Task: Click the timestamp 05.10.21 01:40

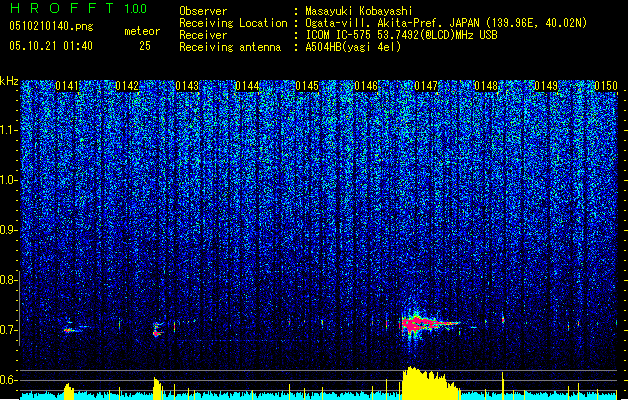Action: 51,46
